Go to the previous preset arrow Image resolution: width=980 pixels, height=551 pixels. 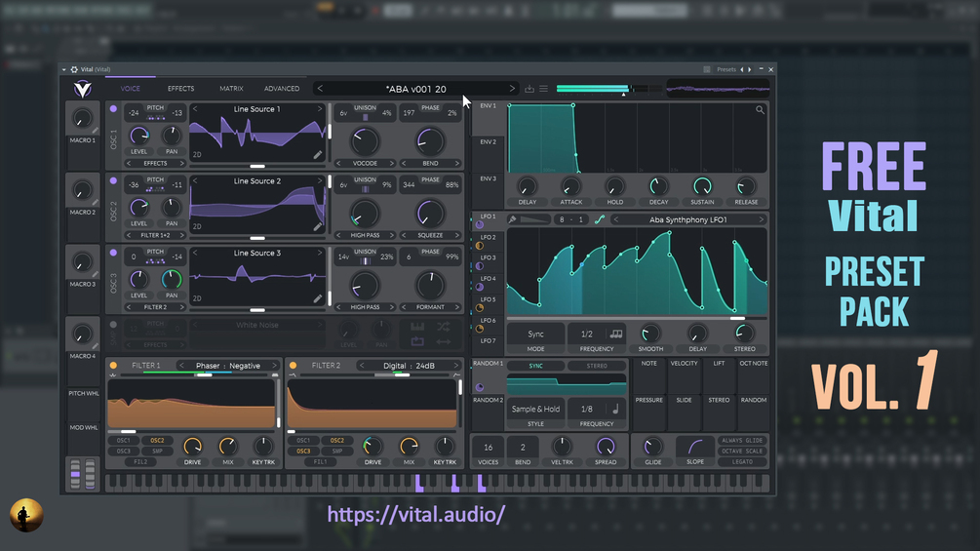(320, 89)
